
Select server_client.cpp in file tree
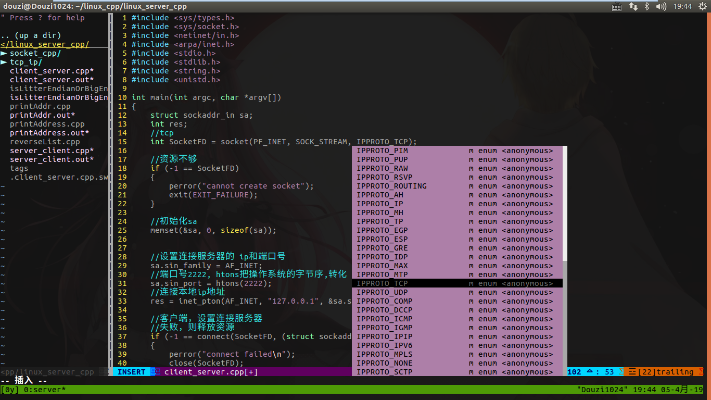[50, 150]
